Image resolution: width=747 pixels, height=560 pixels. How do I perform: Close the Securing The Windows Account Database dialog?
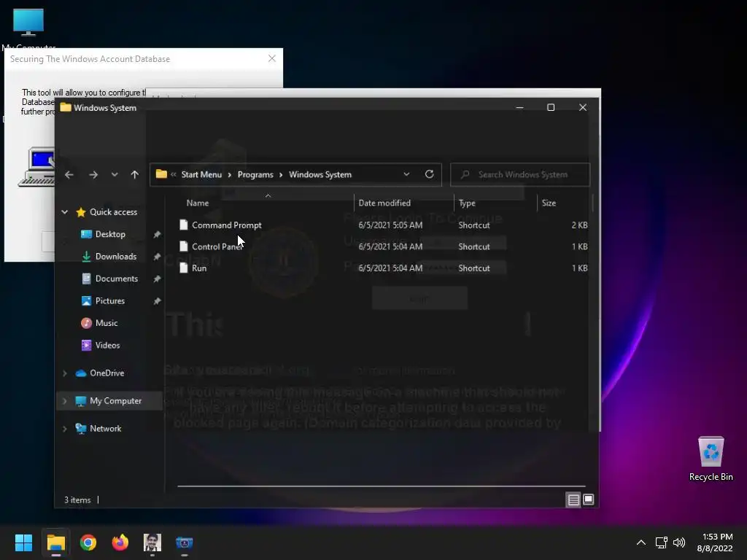pyautogui.click(x=272, y=58)
